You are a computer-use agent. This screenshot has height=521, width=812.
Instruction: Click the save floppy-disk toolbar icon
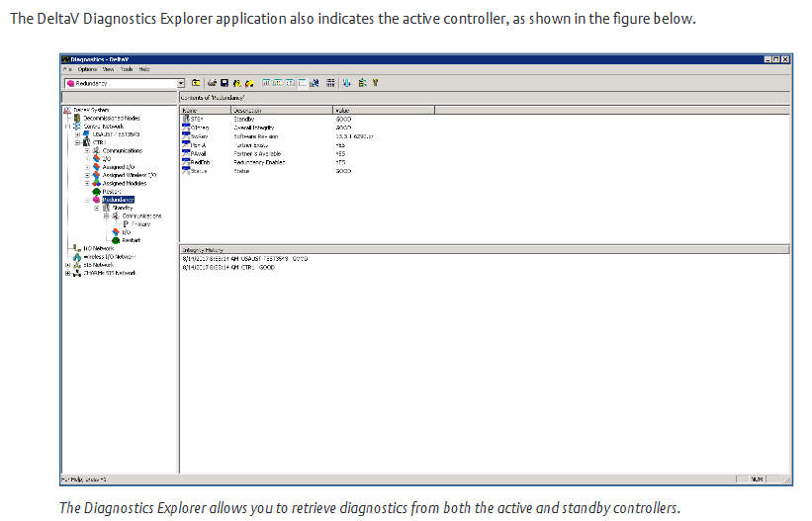point(225,83)
